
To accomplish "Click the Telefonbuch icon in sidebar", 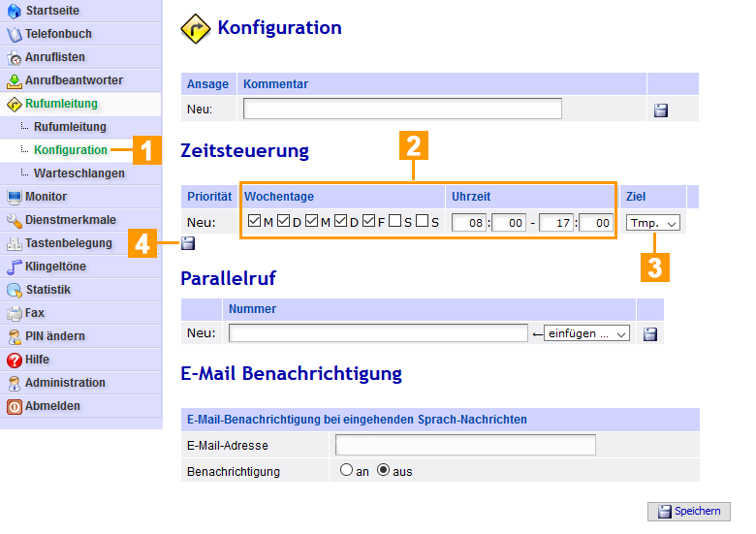I will (x=14, y=34).
